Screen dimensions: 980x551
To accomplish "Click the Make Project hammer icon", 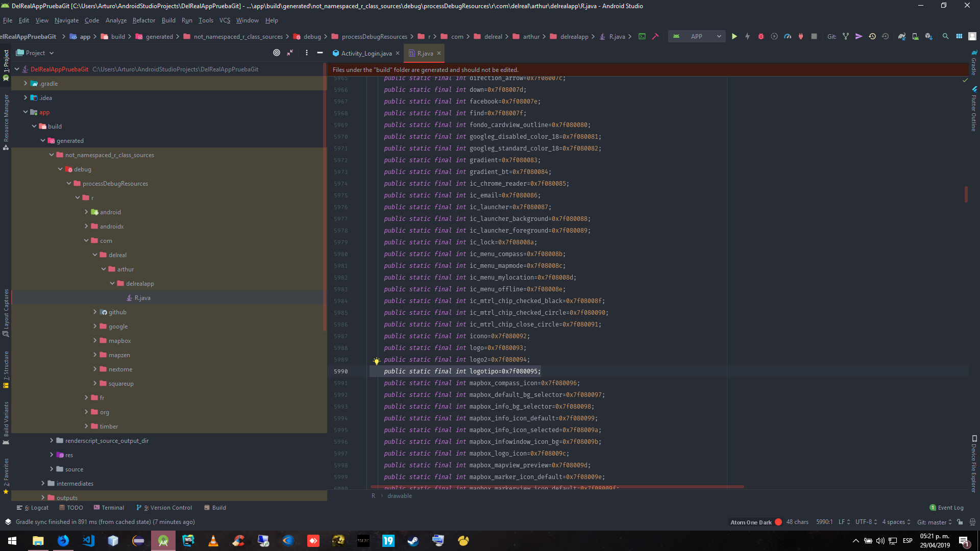I will (655, 36).
